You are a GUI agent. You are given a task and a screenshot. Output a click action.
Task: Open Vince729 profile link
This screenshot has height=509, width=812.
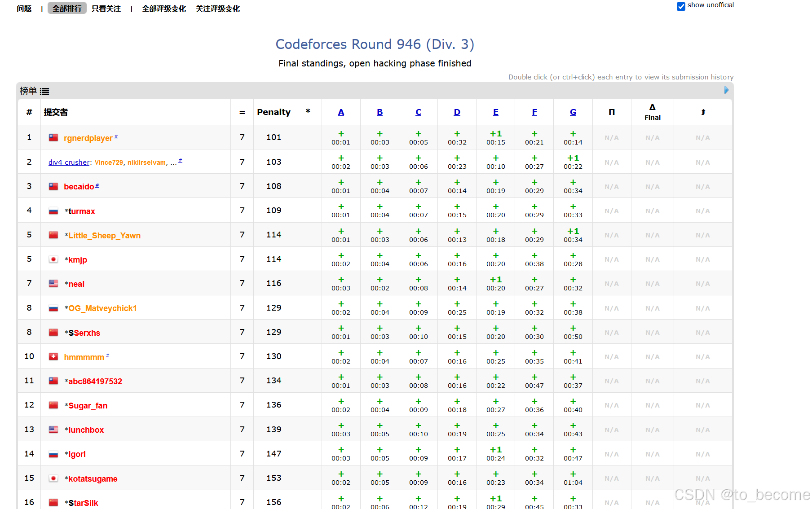(109, 162)
